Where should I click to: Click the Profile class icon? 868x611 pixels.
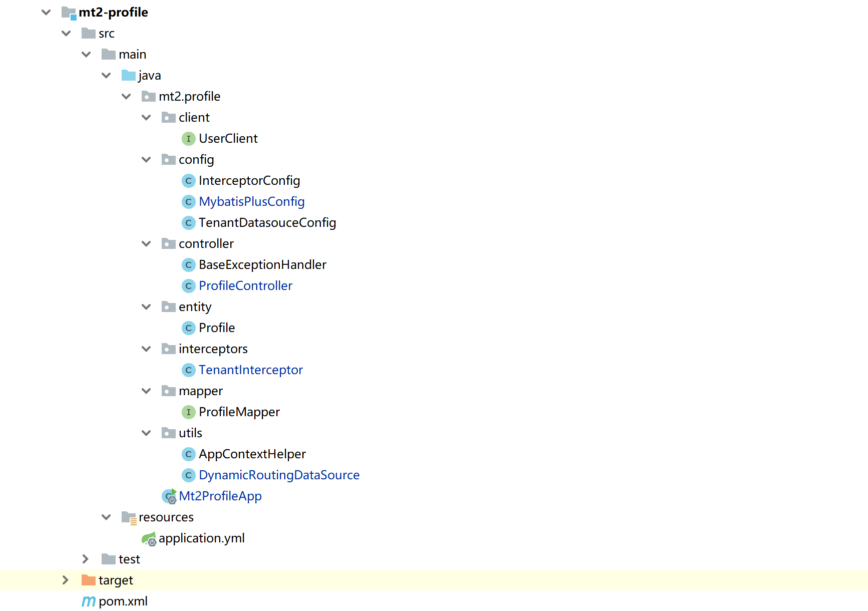tap(189, 328)
